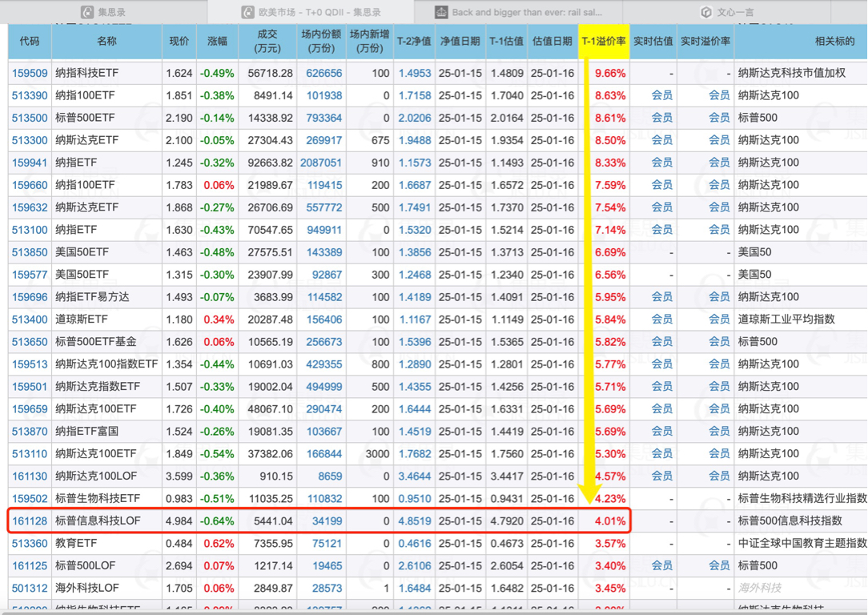Select name 标普信息科技LOF
The height and width of the screenshot is (615, 868).
click(98, 521)
